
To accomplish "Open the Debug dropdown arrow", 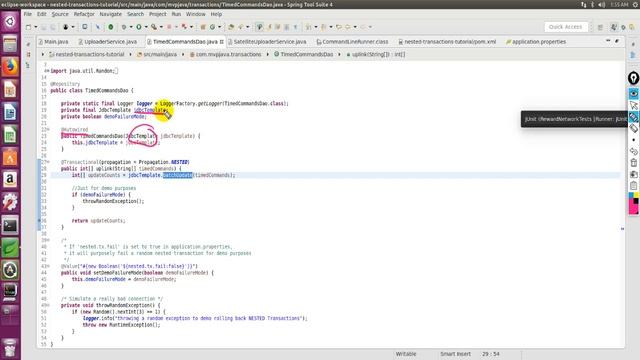I will tap(131, 27).
